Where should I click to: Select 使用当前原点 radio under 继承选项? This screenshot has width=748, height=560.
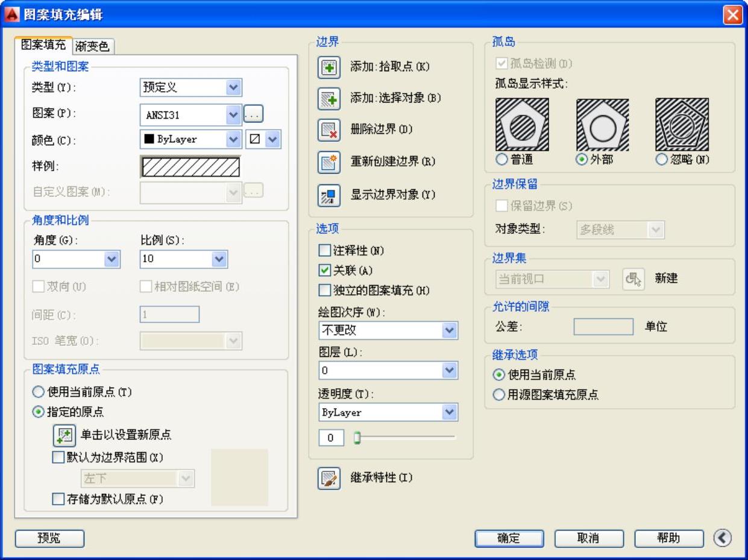pos(499,375)
